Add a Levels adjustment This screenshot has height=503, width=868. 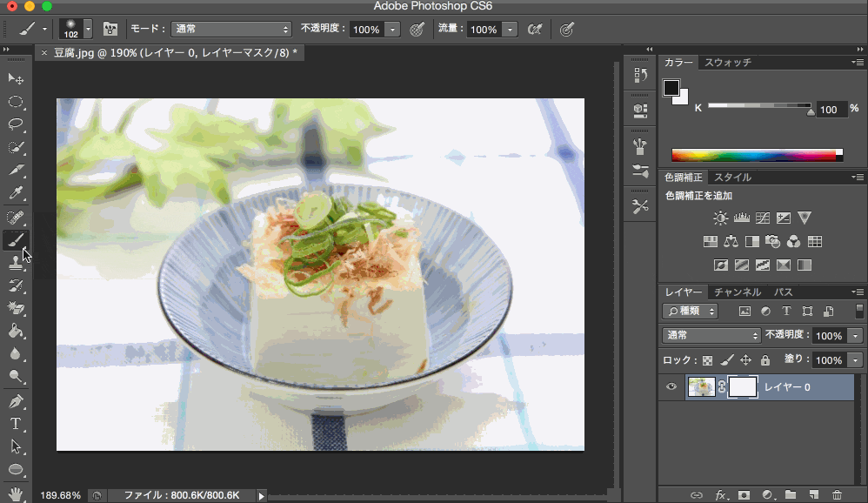[x=741, y=218]
